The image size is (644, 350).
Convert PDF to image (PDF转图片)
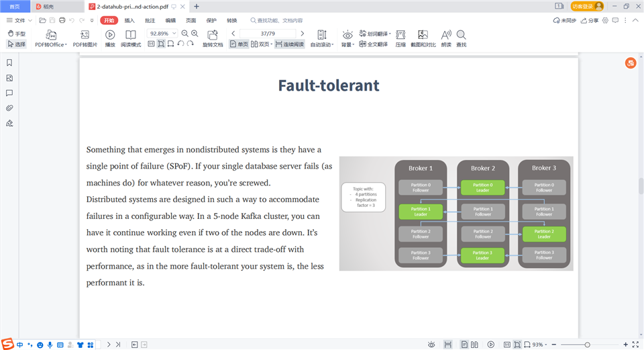pos(85,39)
